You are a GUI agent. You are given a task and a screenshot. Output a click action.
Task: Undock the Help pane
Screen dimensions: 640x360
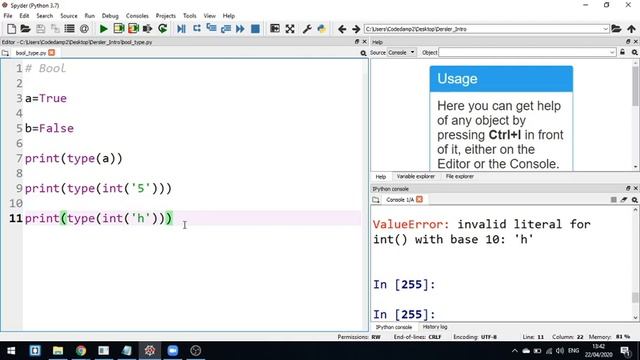[628, 42]
